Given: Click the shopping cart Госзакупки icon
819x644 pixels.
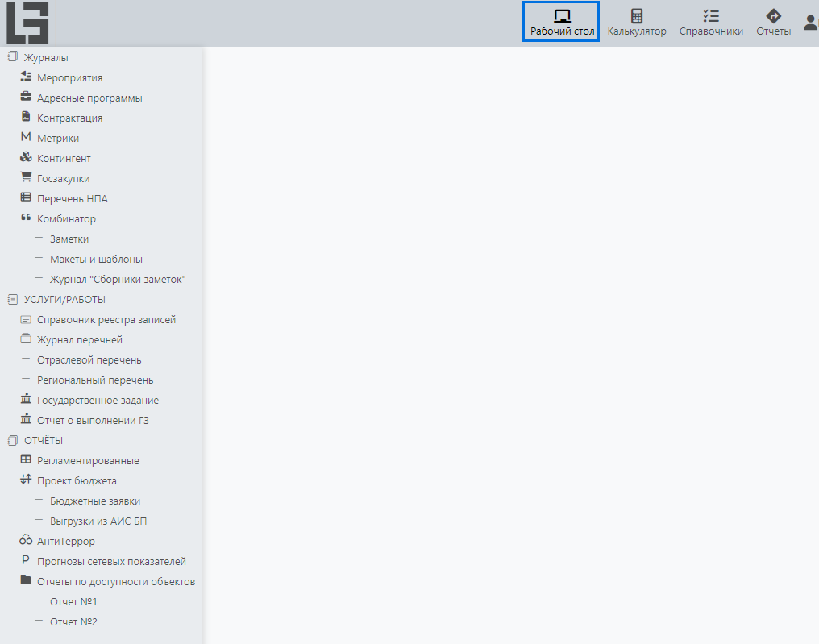Looking at the screenshot, I should 26,178.
